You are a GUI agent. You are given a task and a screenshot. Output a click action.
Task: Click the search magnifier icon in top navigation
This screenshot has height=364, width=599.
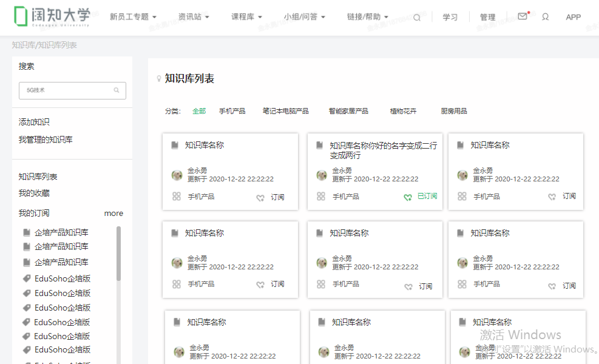pyautogui.click(x=417, y=18)
